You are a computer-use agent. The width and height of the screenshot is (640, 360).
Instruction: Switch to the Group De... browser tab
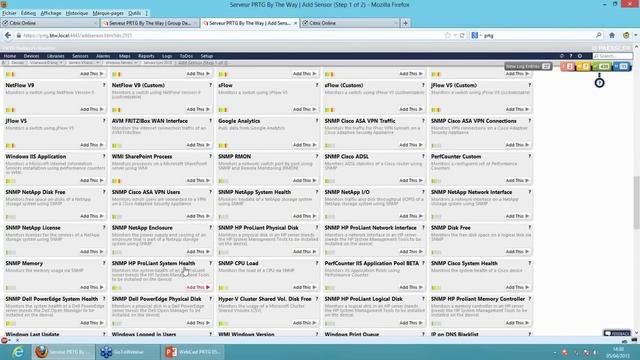[149, 23]
